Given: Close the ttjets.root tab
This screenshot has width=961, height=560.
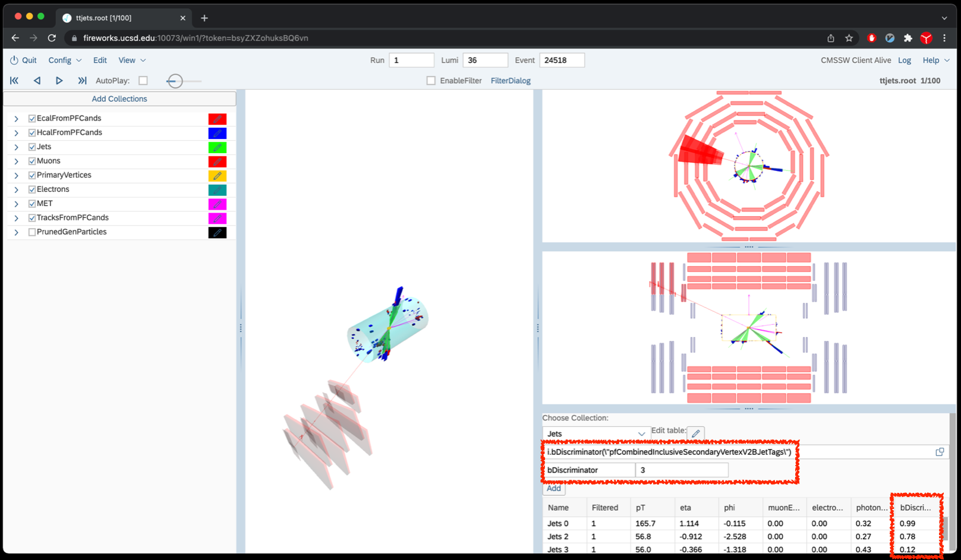Looking at the screenshot, I should coord(182,18).
